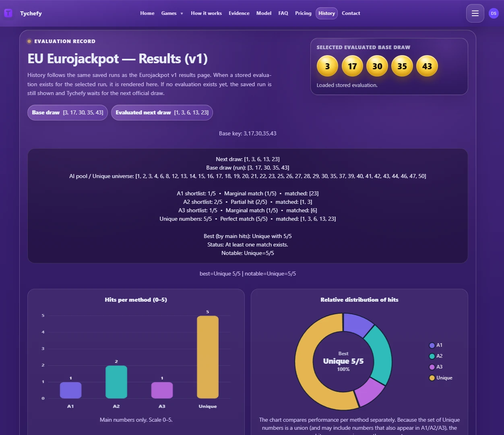This screenshot has width=504, height=435.
Task: Open the History nav item
Action: [x=326, y=13]
